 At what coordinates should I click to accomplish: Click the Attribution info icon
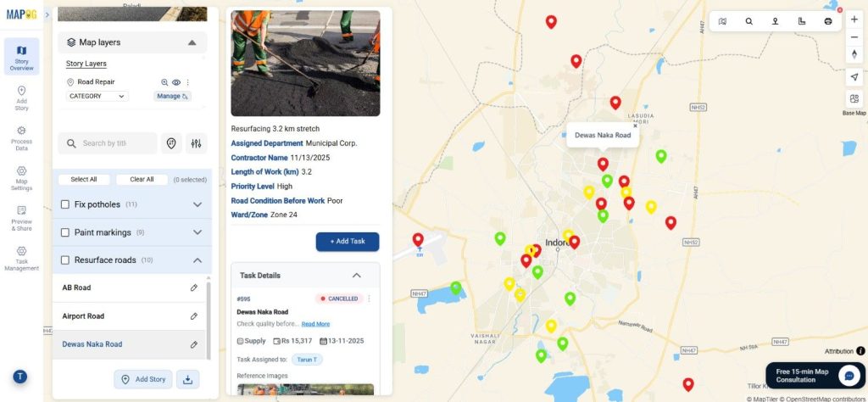(x=860, y=351)
